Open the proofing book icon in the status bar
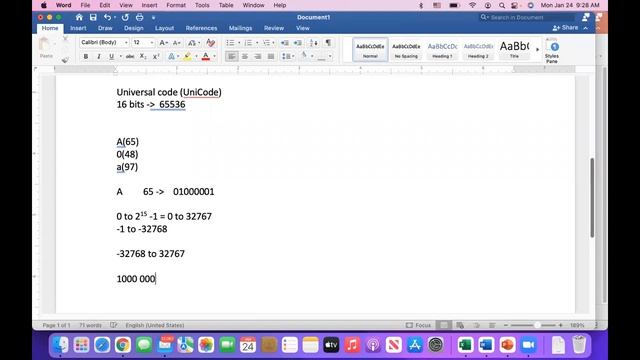640x360 pixels. [113, 325]
